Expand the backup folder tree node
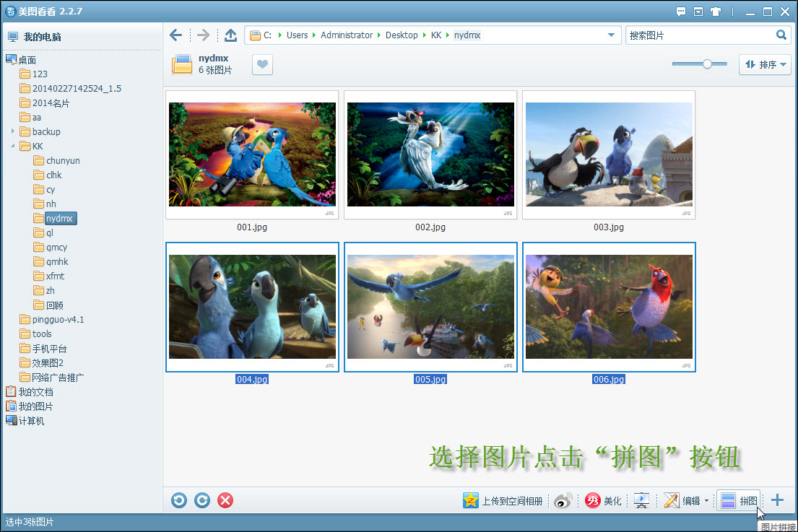 (x=13, y=131)
